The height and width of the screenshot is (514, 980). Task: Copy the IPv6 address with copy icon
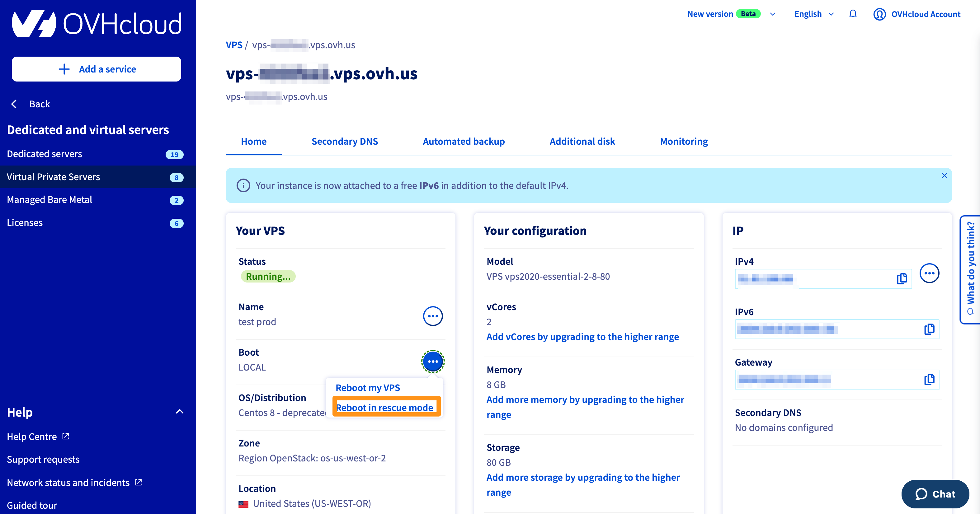tap(929, 329)
